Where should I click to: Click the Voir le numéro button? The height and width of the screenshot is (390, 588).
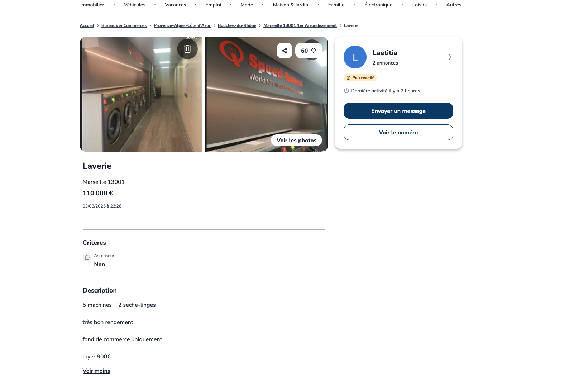[x=398, y=132]
